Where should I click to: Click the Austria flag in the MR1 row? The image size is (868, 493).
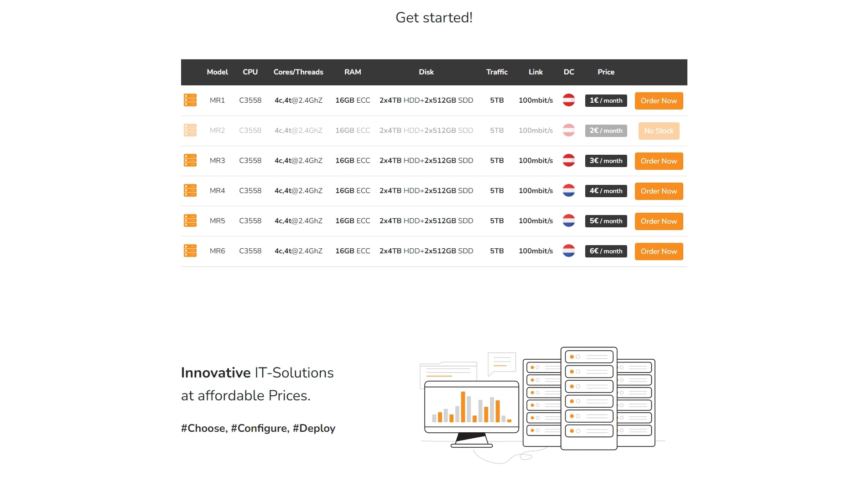coord(568,100)
